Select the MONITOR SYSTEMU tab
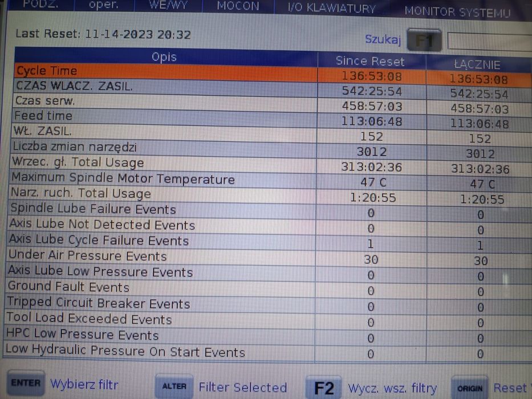This screenshot has height=399, width=532. [457, 12]
